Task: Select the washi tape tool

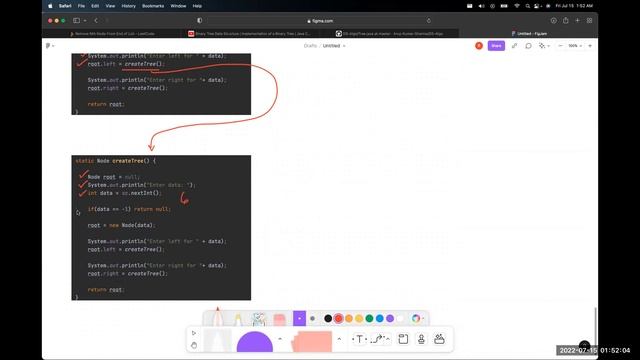Action: pos(259,319)
